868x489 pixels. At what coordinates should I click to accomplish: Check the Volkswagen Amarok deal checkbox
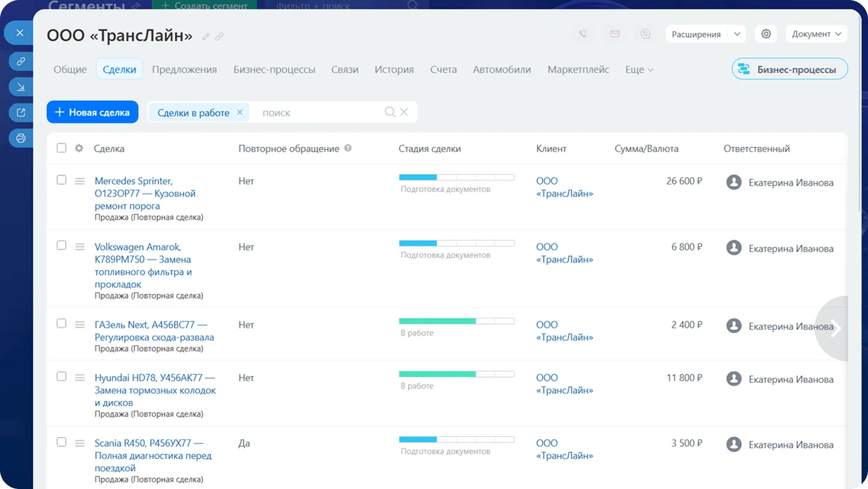61,245
